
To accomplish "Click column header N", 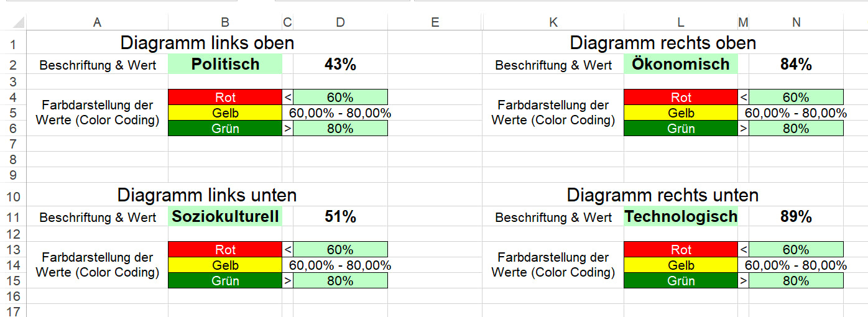I will [796, 22].
